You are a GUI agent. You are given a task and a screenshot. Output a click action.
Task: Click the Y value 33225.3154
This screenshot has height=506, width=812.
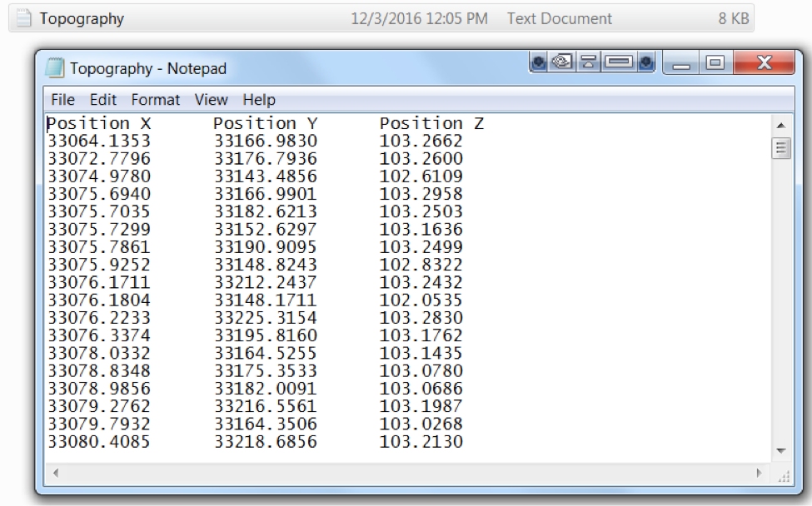click(x=266, y=317)
